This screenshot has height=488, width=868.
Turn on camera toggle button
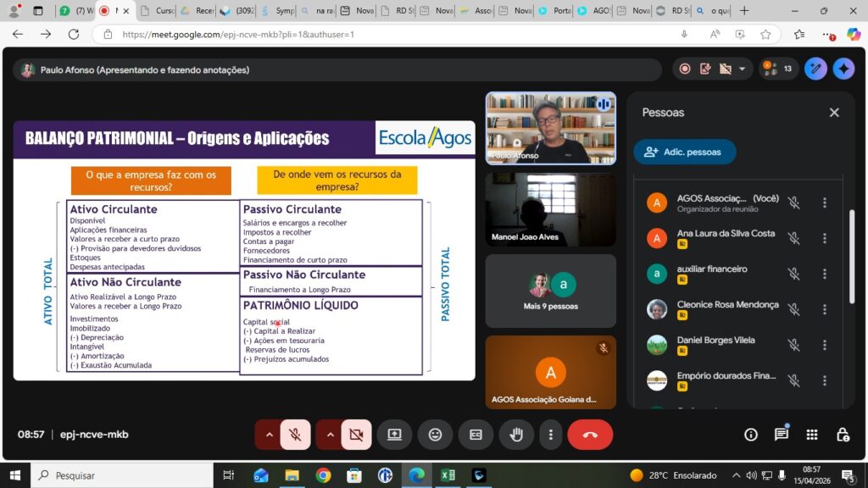tap(356, 435)
